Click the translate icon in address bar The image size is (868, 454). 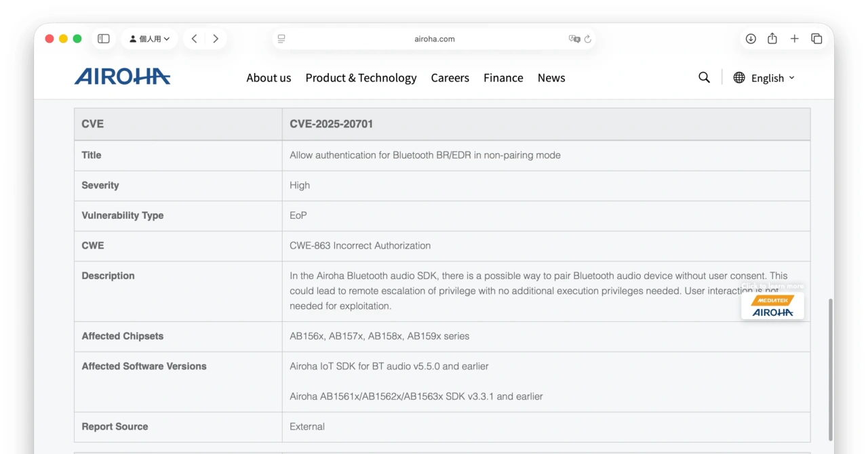tap(574, 39)
